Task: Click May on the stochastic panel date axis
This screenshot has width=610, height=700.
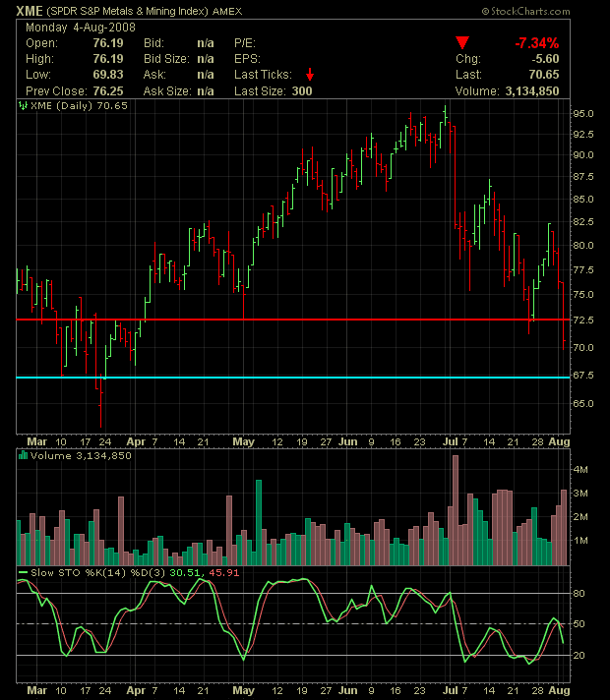Action: tap(244, 690)
